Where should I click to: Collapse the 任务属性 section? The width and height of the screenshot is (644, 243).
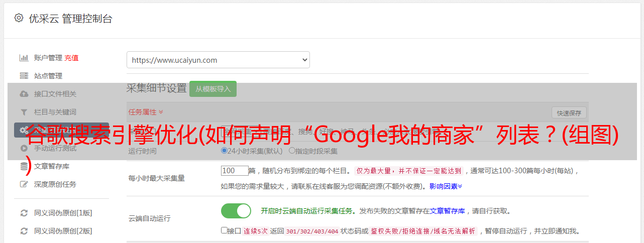pyautogui.click(x=146, y=112)
